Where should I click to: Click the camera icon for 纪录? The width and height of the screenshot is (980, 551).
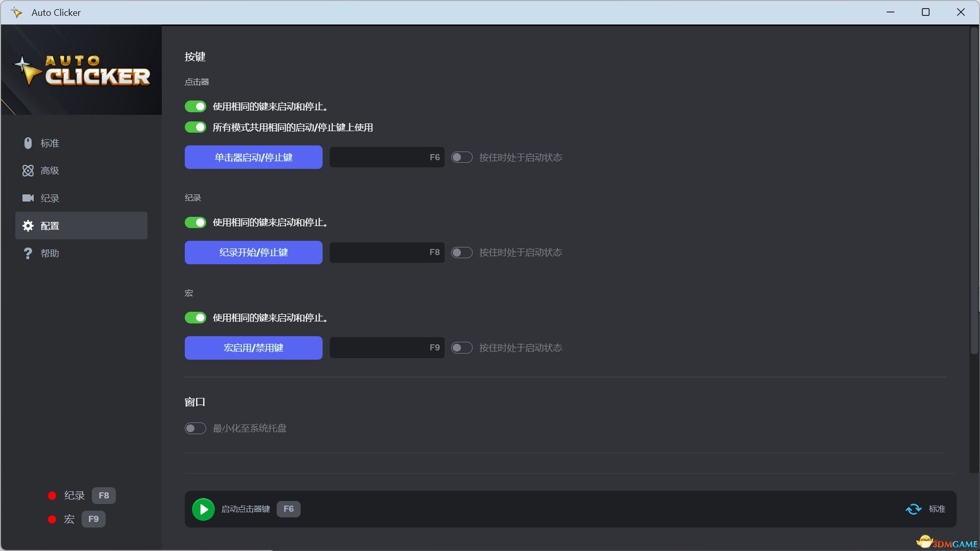tap(28, 198)
